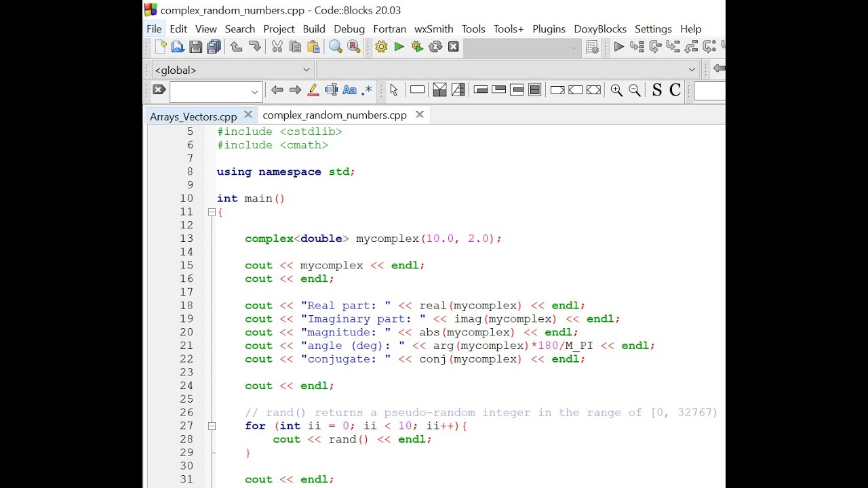This screenshot has height=488, width=868.
Task: Click Build and run icon
Action: click(417, 47)
